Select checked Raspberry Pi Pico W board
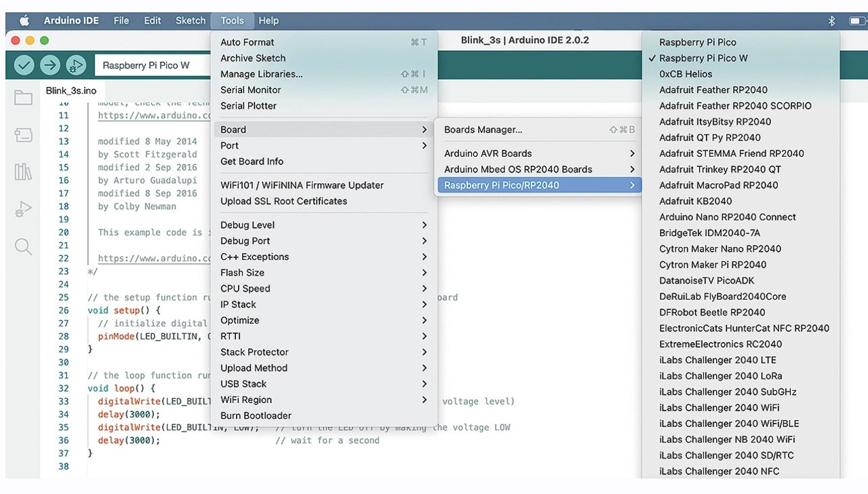The height and width of the screenshot is (494, 868). click(703, 58)
